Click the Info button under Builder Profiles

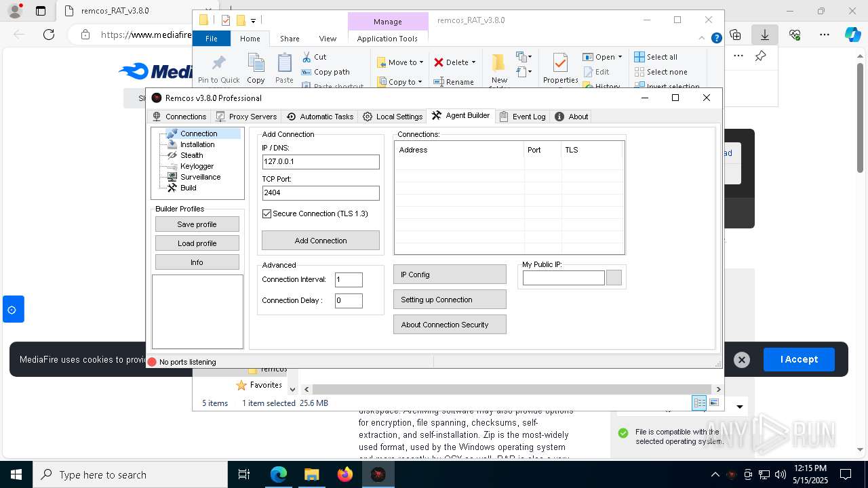[x=197, y=262]
